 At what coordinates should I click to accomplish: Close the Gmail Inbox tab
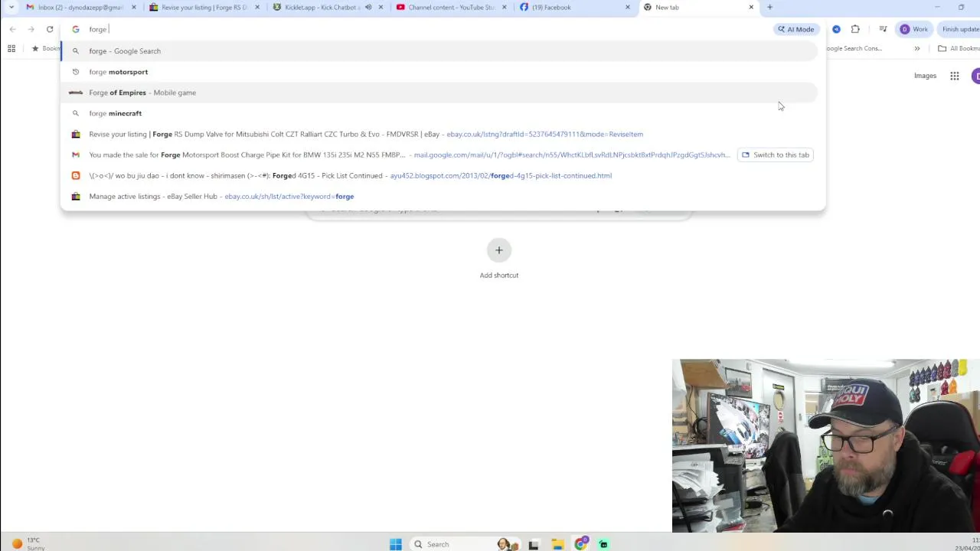click(133, 8)
